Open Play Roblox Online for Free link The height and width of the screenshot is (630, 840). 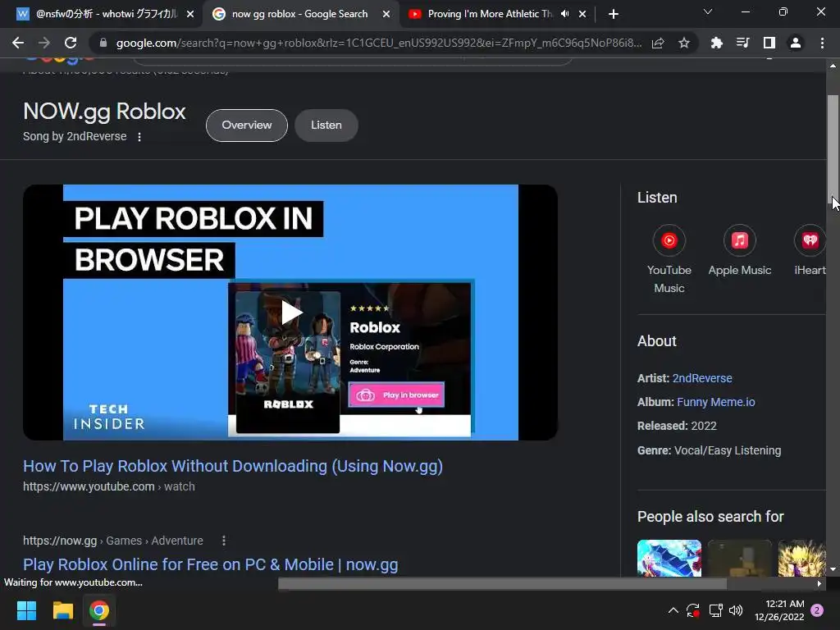211,564
